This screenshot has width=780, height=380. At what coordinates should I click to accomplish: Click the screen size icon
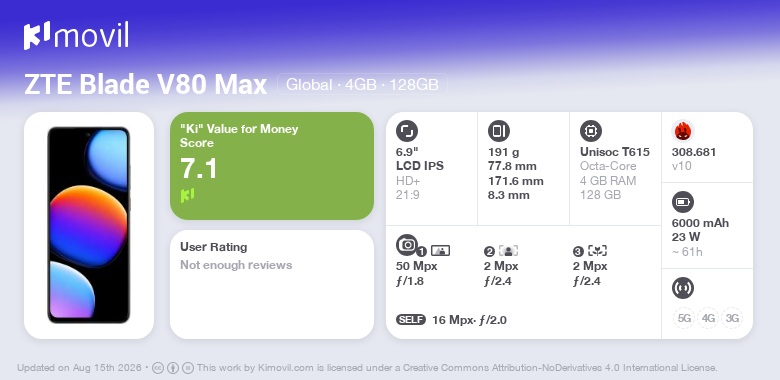pos(407,131)
